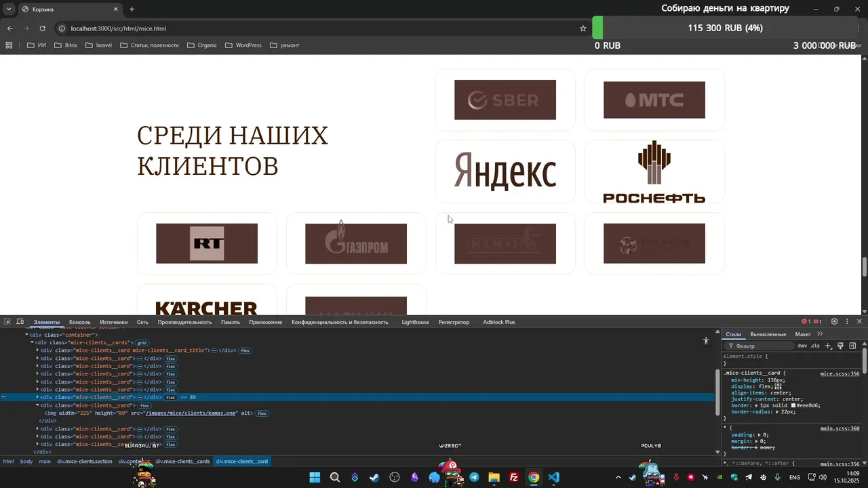Open a new browser tab
Screen dimensions: 868x488
tap(132, 9)
